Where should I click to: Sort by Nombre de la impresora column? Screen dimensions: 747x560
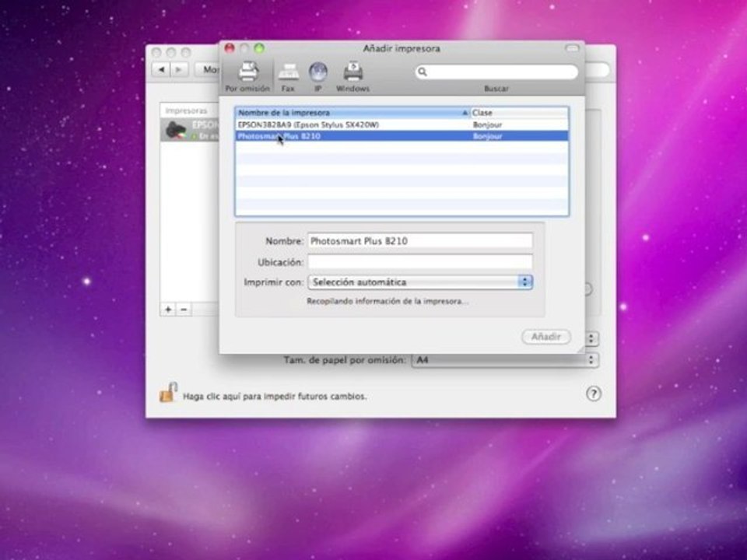tap(352, 113)
